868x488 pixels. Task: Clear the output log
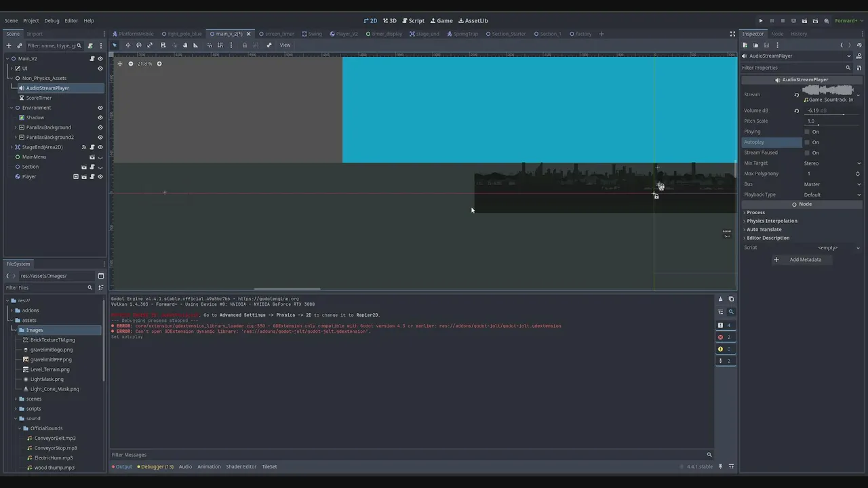(x=720, y=299)
